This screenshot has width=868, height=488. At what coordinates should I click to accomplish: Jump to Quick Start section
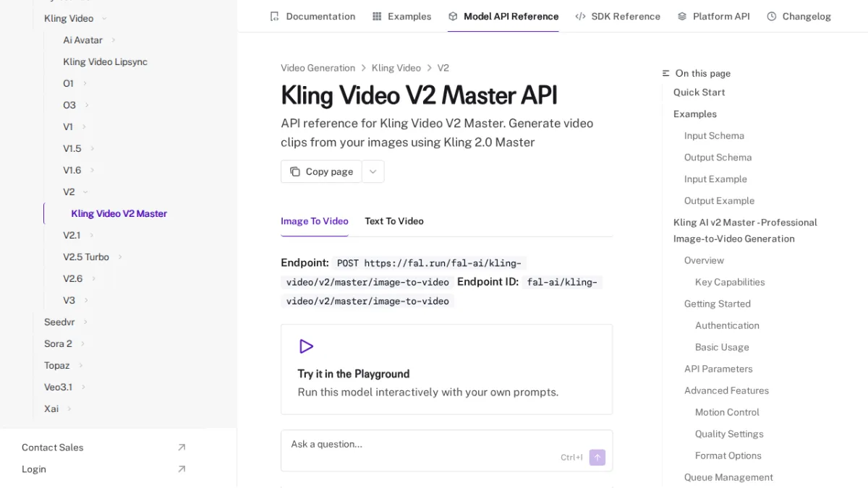point(699,93)
